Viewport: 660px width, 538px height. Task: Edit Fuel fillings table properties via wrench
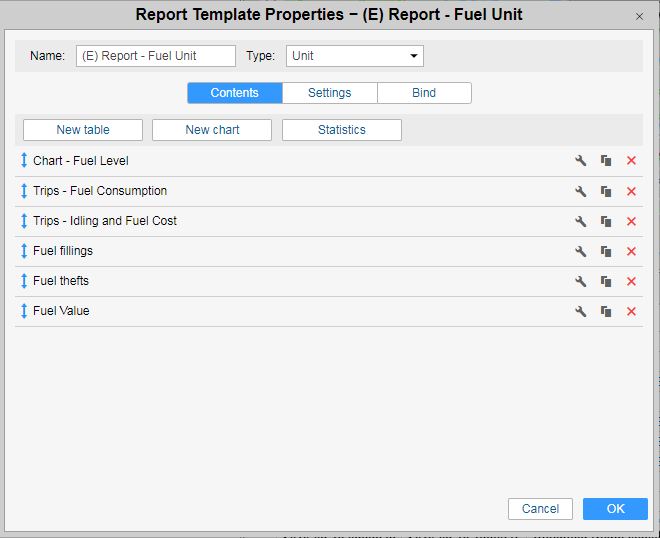[x=580, y=251]
